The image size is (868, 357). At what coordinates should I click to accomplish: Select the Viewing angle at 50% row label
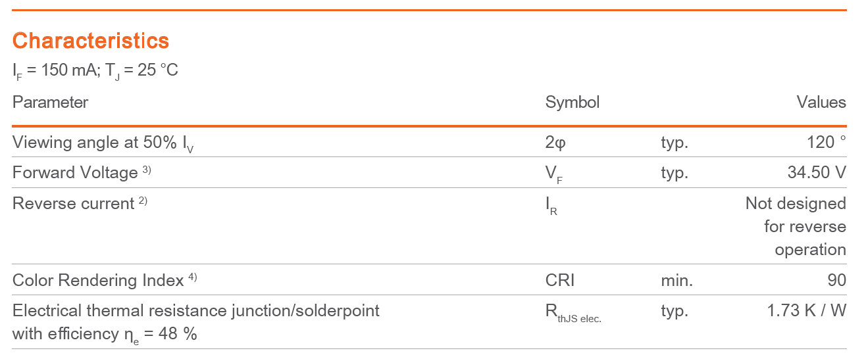[x=103, y=143]
